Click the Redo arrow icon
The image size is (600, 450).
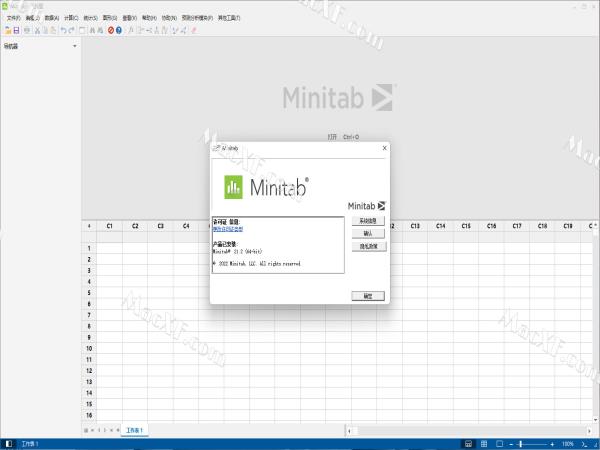72,30
